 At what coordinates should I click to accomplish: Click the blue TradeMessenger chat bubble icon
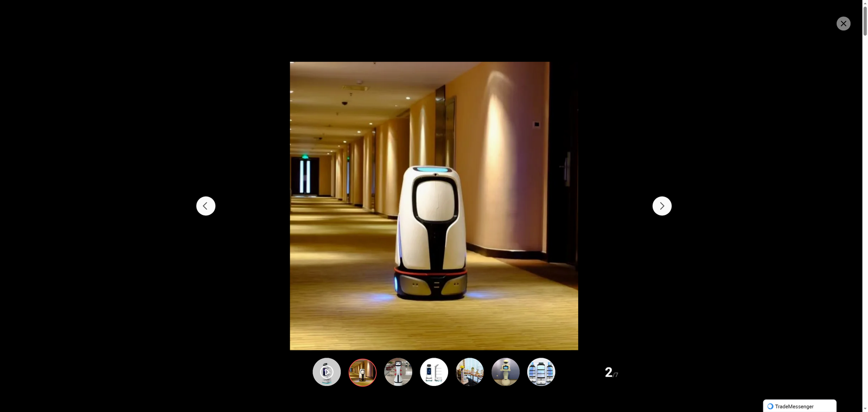(x=770, y=406)
